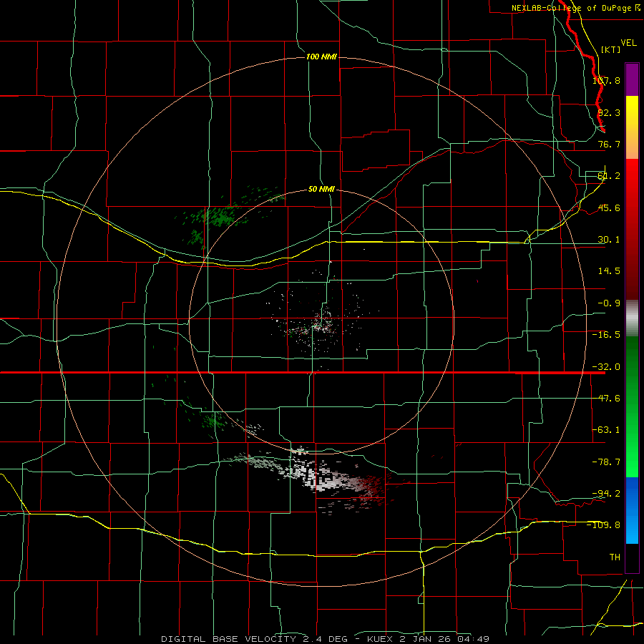Click the [KT] units label

pos(610,49)
